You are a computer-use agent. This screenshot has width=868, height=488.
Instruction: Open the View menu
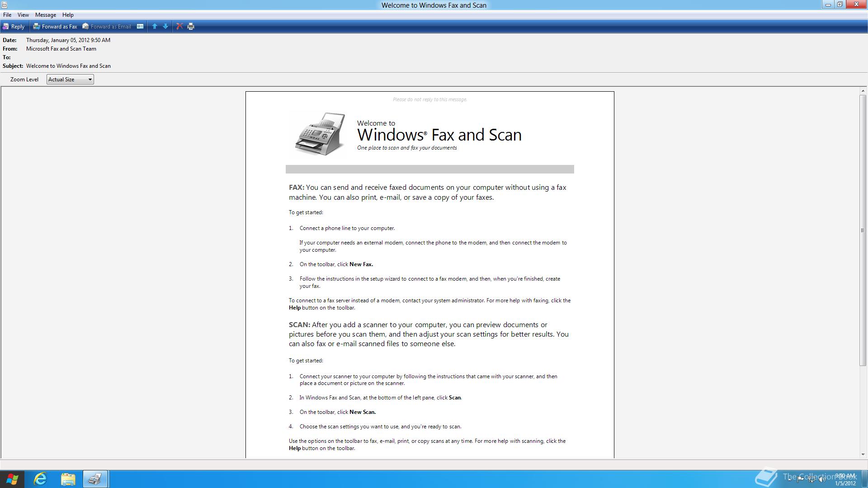pos(23,15)
